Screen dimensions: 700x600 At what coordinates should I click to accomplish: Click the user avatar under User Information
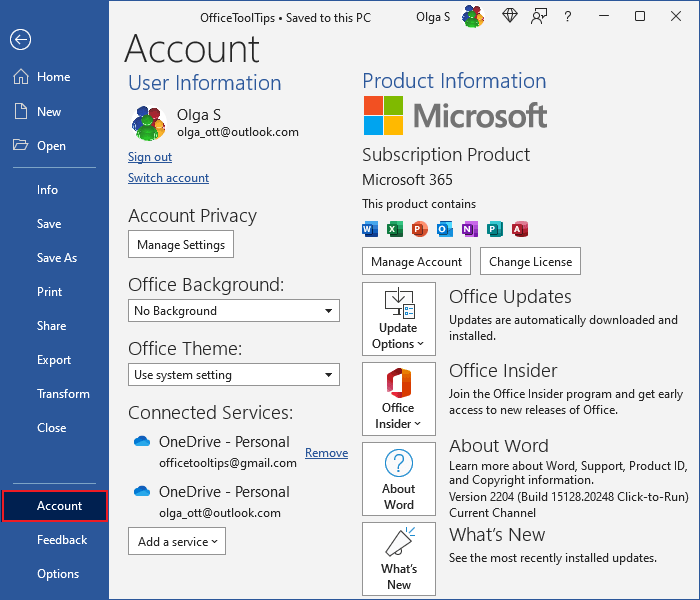click(148, 123)
